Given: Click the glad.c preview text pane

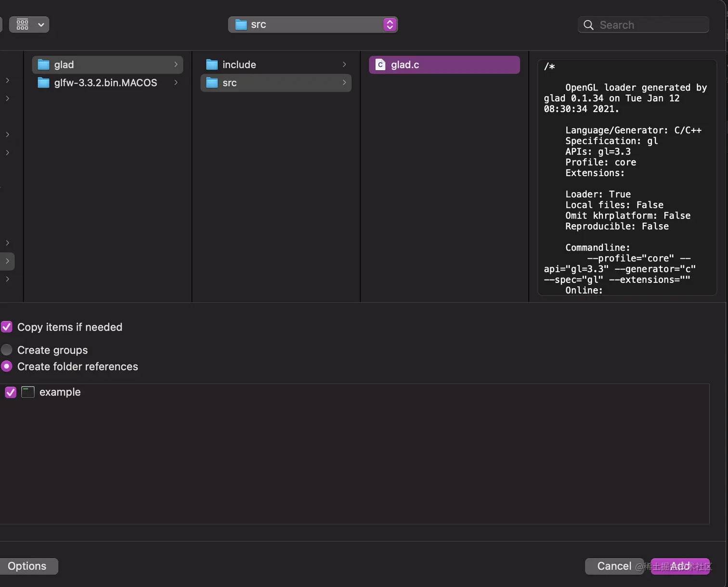Looking at the screenshot, I should (x=627, y=178).
